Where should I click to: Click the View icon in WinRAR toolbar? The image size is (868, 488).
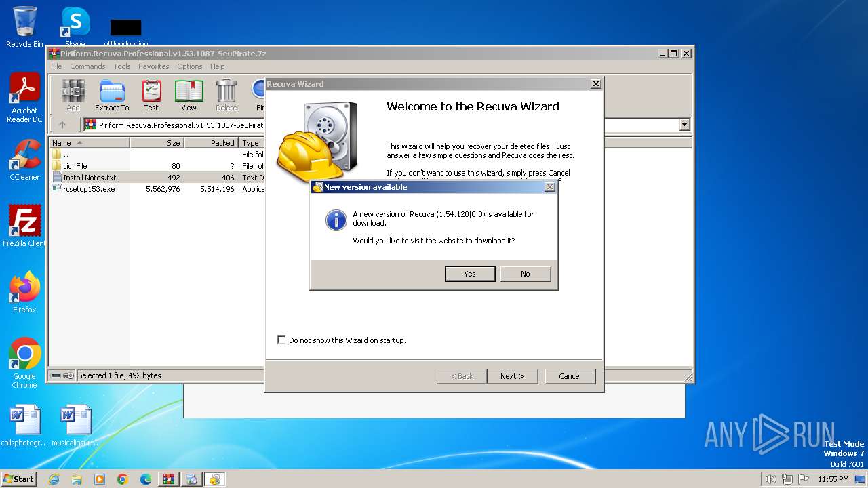click(x=189, y=95)
